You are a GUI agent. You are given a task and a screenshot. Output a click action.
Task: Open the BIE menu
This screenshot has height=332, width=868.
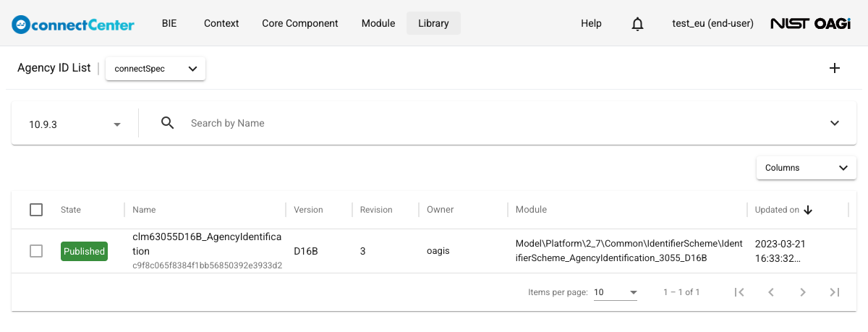[x=169, y=23]
